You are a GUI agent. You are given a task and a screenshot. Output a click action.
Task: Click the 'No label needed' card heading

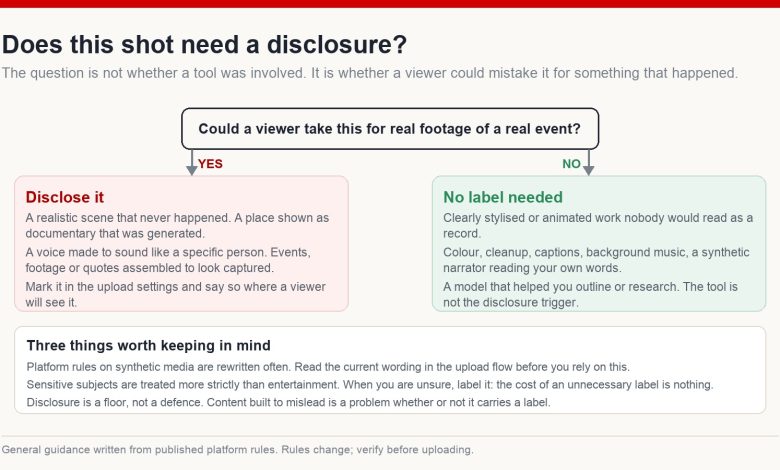click(x=502, y=197)
